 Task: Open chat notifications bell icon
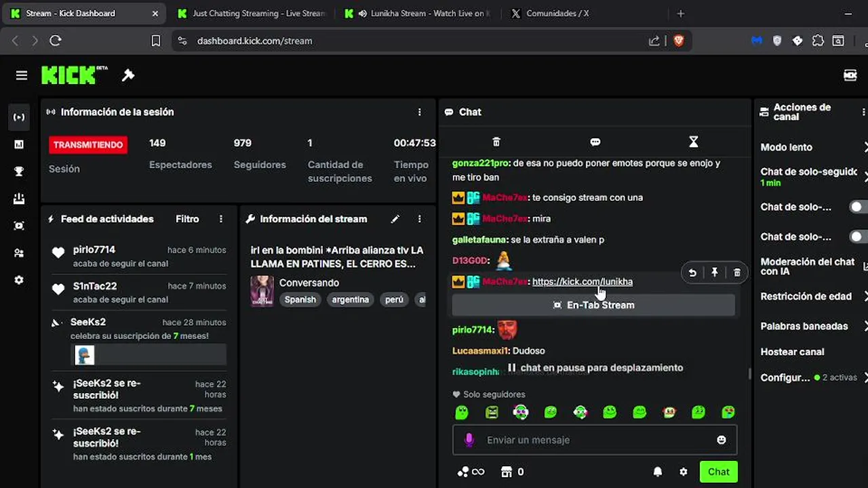658,472
